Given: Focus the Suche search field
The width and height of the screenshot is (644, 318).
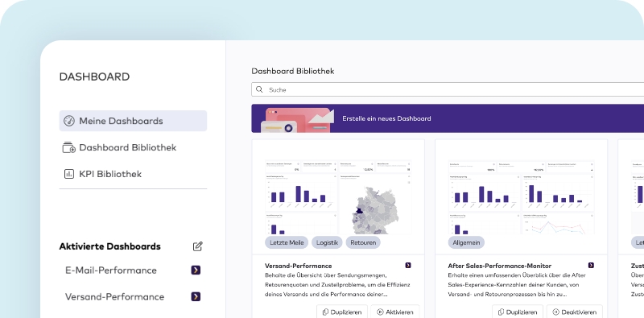Looking at the screenshot, I should [x=448, y=89].
